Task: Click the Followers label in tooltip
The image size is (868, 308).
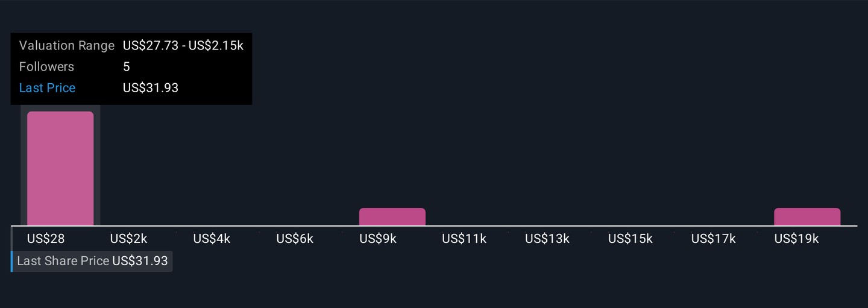Action: tap(46, 67)
